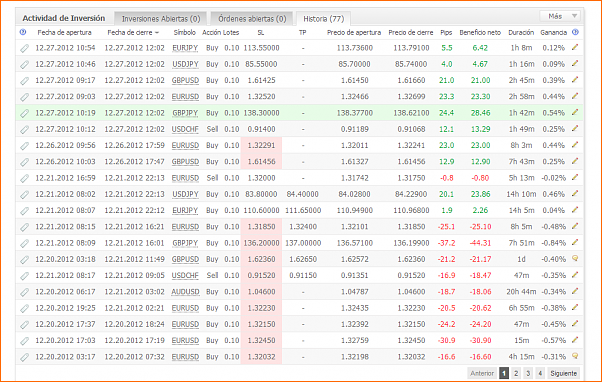Click pencil edit icon in -24.20 loss row
The width and height of the screenshot is (602, 382).
tap(575, 323)
